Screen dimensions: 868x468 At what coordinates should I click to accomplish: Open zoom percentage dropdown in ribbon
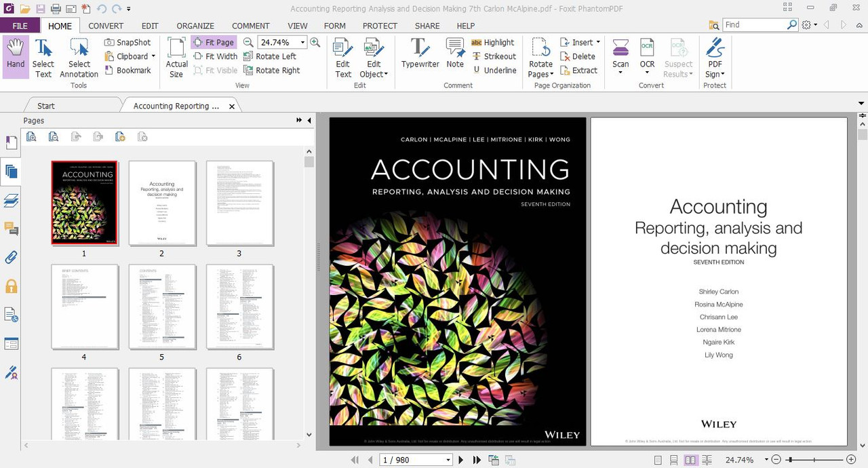click(302, 42)
